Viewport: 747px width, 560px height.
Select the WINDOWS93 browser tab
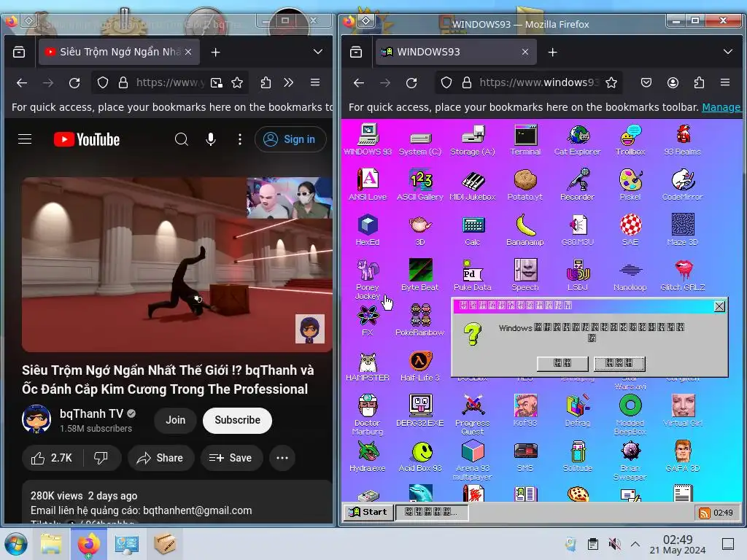[x=456, y=52]
